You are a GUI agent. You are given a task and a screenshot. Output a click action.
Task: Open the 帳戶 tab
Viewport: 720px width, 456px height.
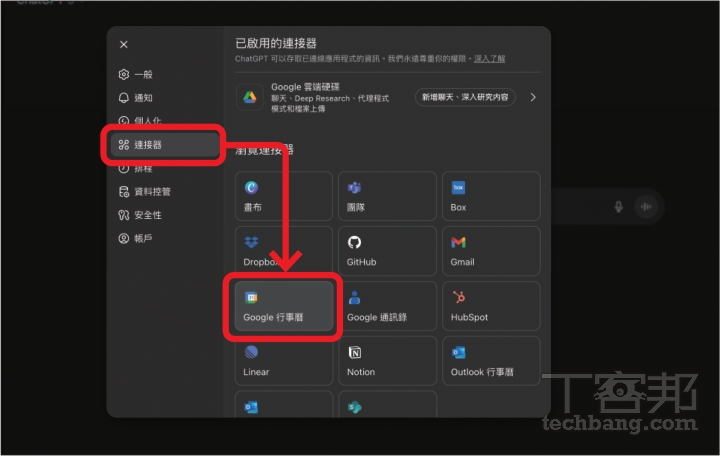164,238
